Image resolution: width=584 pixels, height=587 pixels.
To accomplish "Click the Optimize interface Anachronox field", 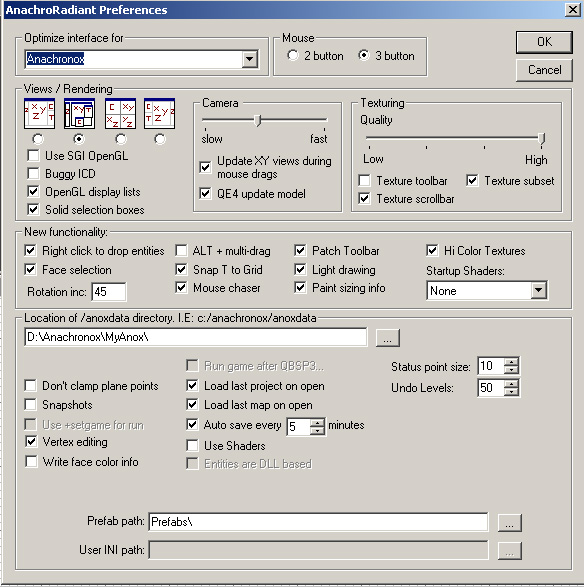I will 134,59.
